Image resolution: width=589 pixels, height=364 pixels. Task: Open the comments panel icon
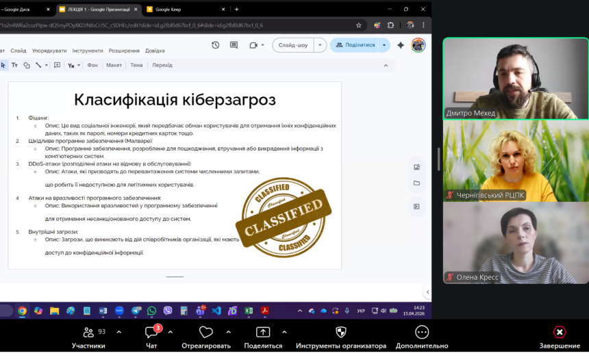pyautogui.click(x=234, y=45)
